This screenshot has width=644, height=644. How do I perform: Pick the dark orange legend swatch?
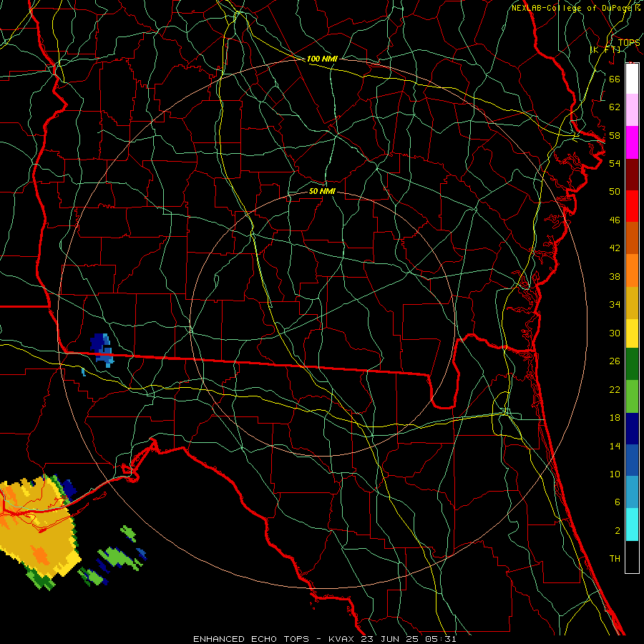(x=632, y=238)
